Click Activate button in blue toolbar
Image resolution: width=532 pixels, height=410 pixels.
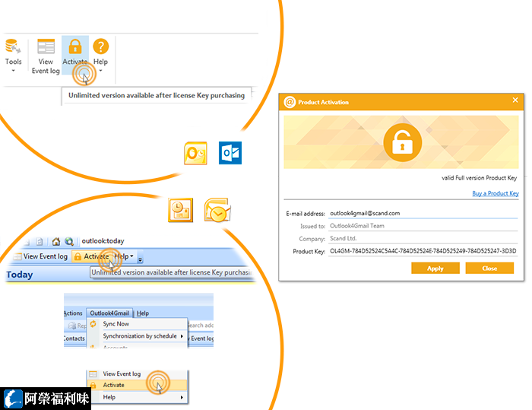click(x=92, y=256)
